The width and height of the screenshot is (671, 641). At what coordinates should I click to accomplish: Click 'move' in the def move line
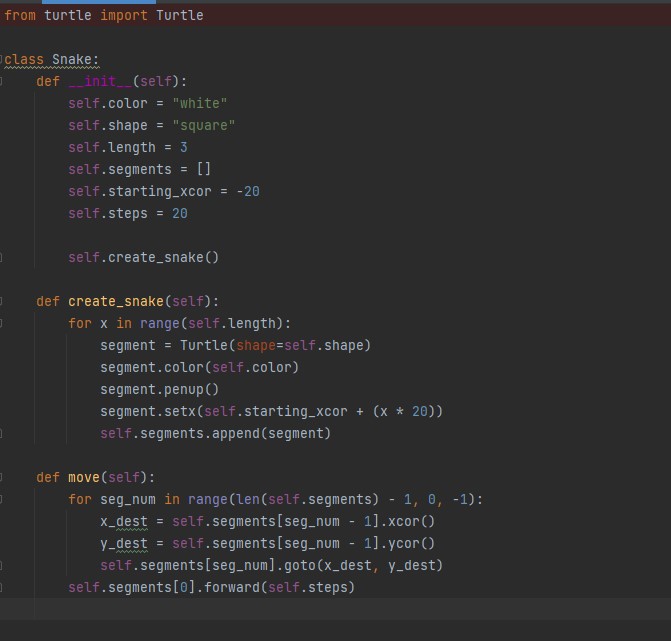click(84, 477)
